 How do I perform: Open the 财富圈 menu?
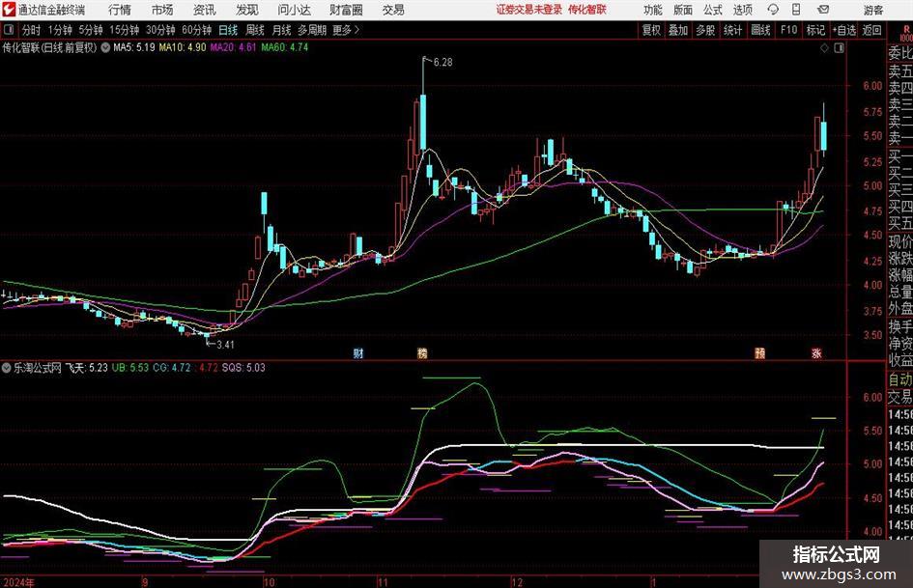(346, 10)
